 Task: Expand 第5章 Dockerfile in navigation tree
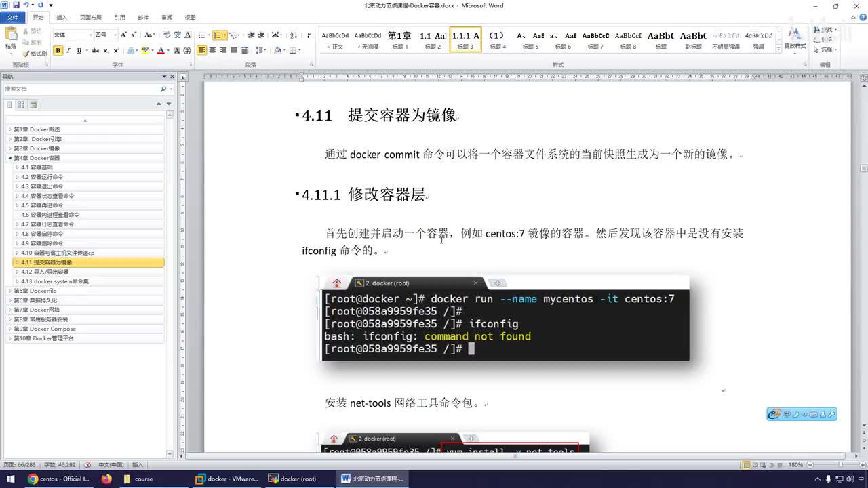pos(10,291)
